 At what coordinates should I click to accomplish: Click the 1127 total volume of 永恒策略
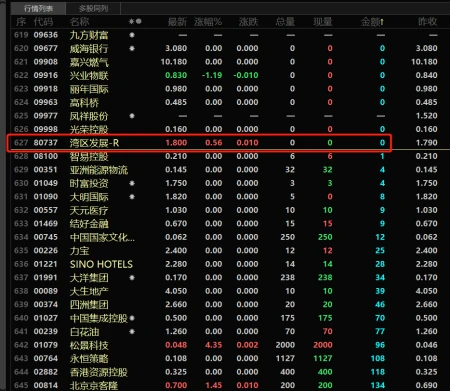click(x=285, y=358)
